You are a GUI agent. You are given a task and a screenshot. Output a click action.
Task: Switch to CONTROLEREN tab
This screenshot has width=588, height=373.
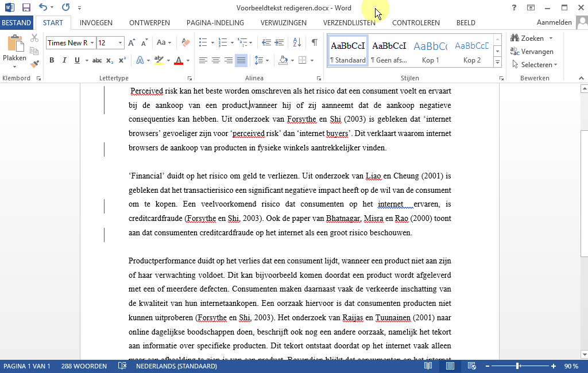pyautogui.click(x=416, y=23)
